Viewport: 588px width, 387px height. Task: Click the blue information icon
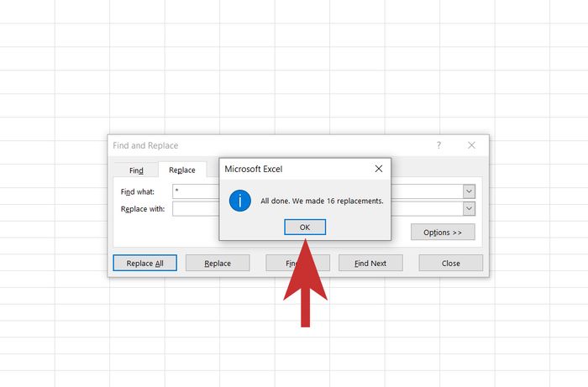point(240,201)
